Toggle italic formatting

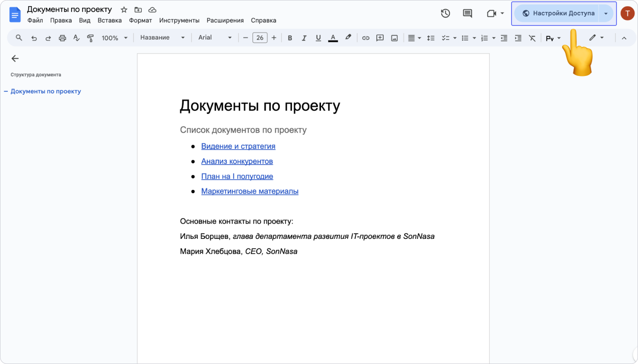(304, 38)
